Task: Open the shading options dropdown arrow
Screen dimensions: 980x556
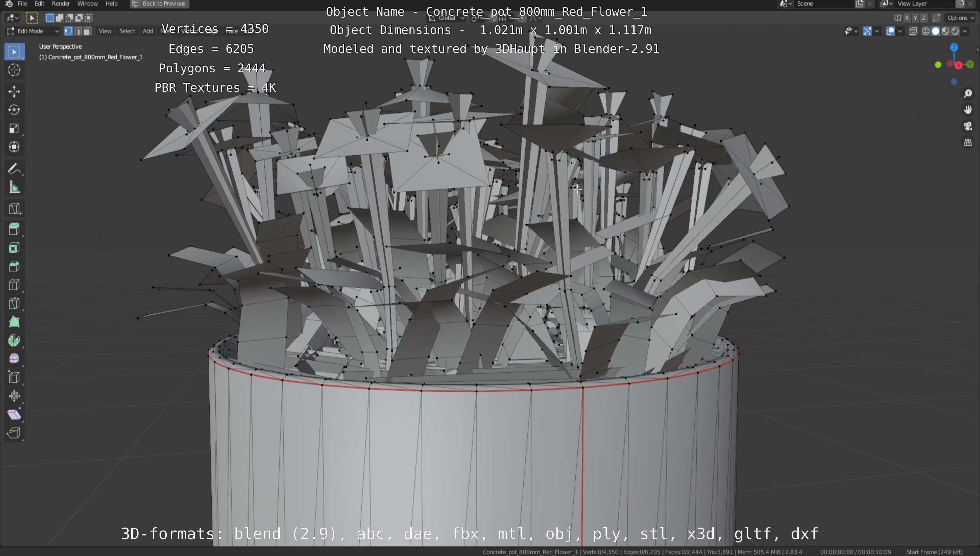Action: 965,31
